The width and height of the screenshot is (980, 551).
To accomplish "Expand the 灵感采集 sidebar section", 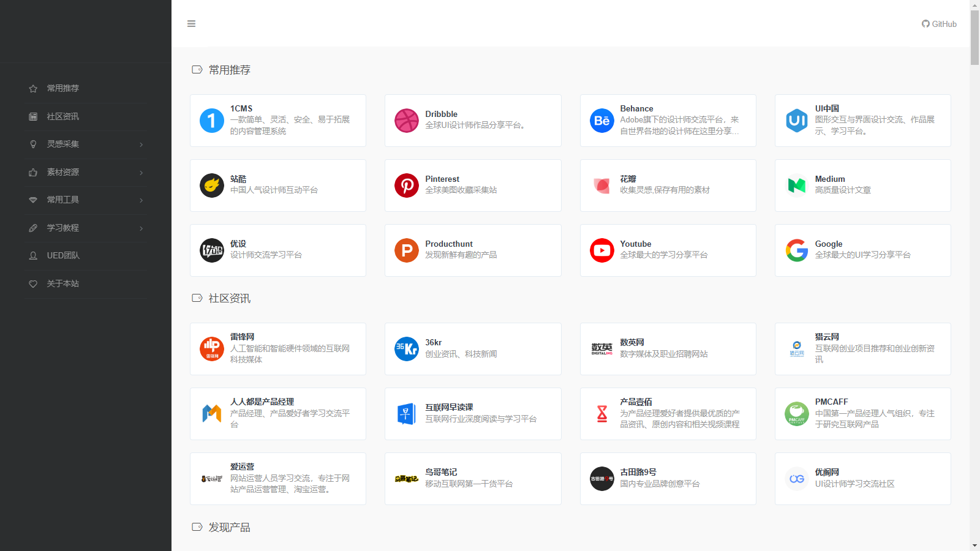I will (x=86, y=144).
